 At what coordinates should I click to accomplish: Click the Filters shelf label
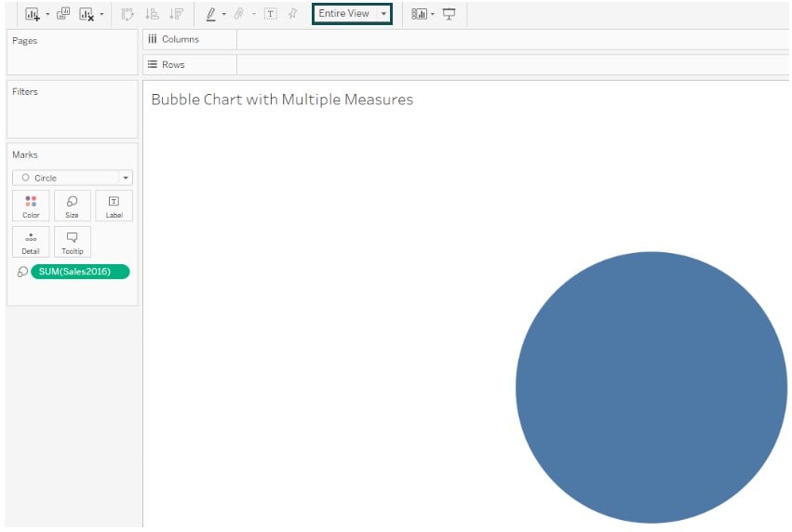tap(25, 91)
